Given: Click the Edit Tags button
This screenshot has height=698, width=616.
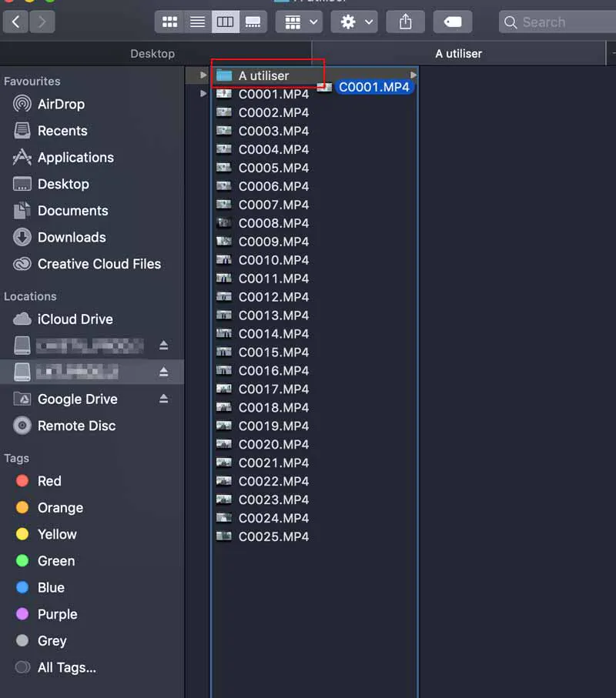Looking at the screenshot, I should coord(453,22).
